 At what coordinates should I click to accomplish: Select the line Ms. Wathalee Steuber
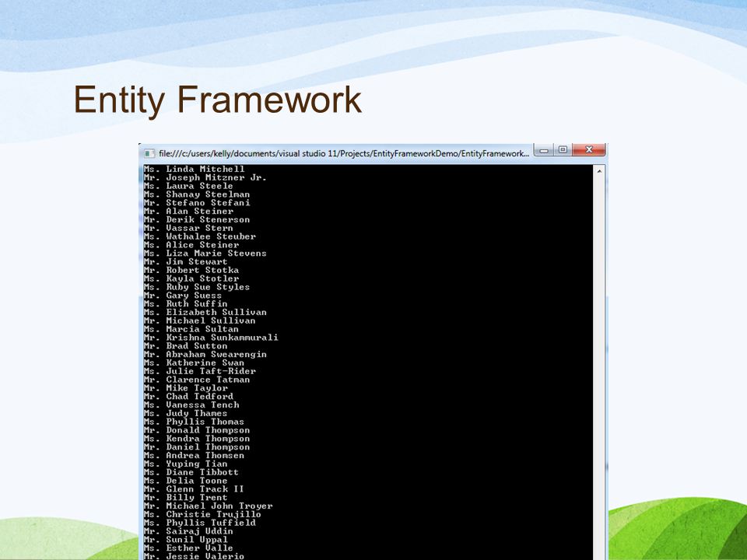tap(200, 236)
